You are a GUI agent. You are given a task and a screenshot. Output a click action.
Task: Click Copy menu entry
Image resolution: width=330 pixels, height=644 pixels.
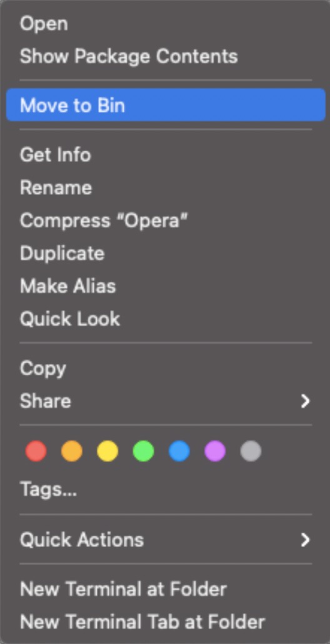(x=166, y=368)
